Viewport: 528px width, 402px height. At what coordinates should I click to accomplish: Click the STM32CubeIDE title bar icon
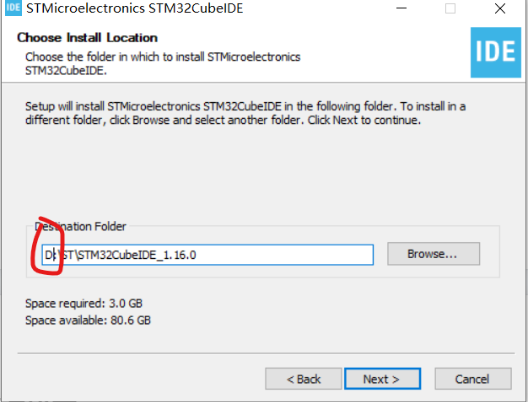[13, 7]
